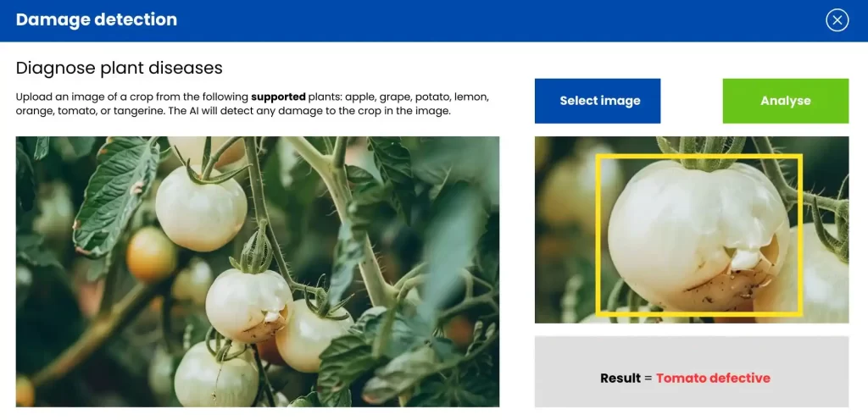Viewport: 868px width, 420px height.
Task: Click the bold 'Result' label
Action: (x=620, y=378)
